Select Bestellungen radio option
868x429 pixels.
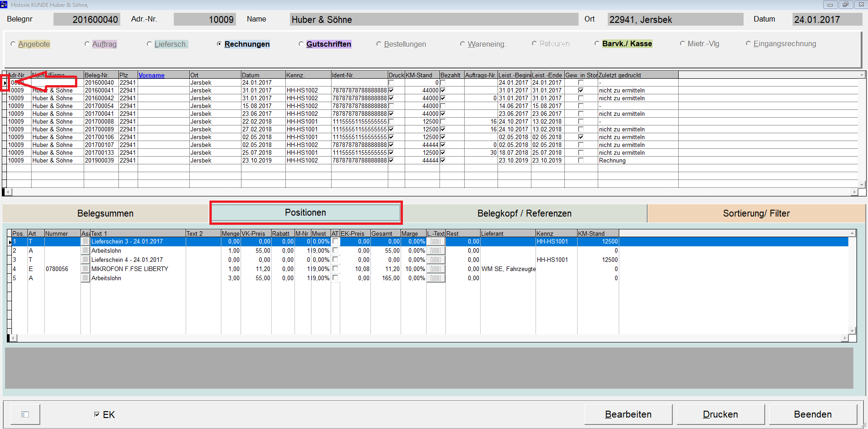pyautogui.click(x=379, y=44)
